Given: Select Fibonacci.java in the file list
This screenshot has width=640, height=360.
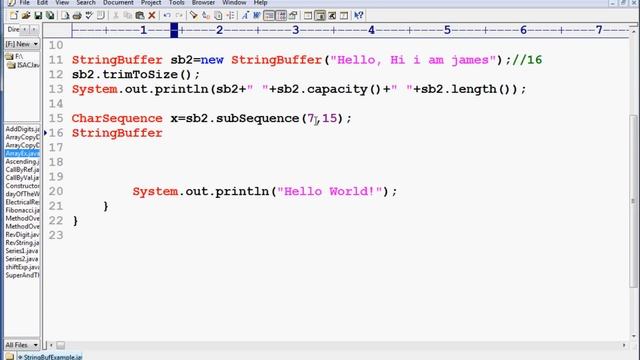Looking at the screenshot, I should click(22, 210).
